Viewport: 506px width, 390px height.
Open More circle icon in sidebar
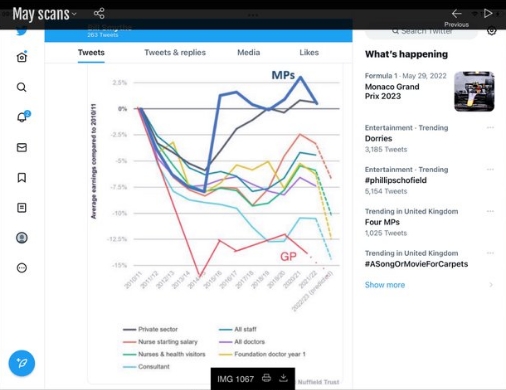tap(22, 268)
